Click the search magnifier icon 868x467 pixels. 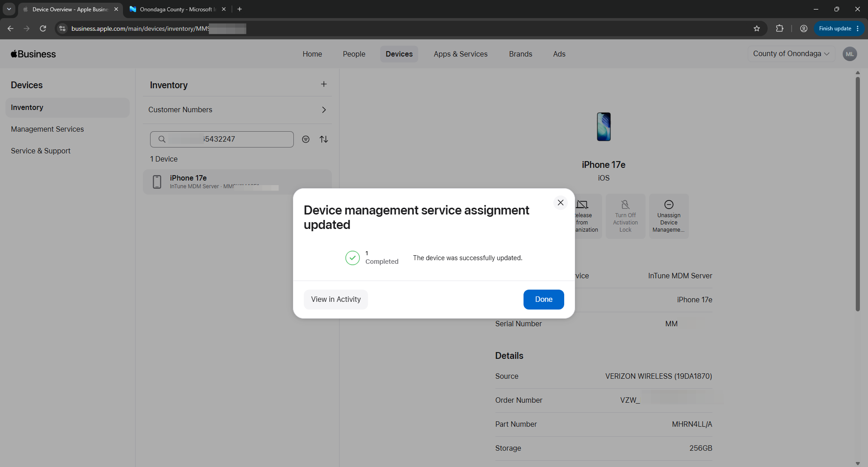(x=162, y=139)
